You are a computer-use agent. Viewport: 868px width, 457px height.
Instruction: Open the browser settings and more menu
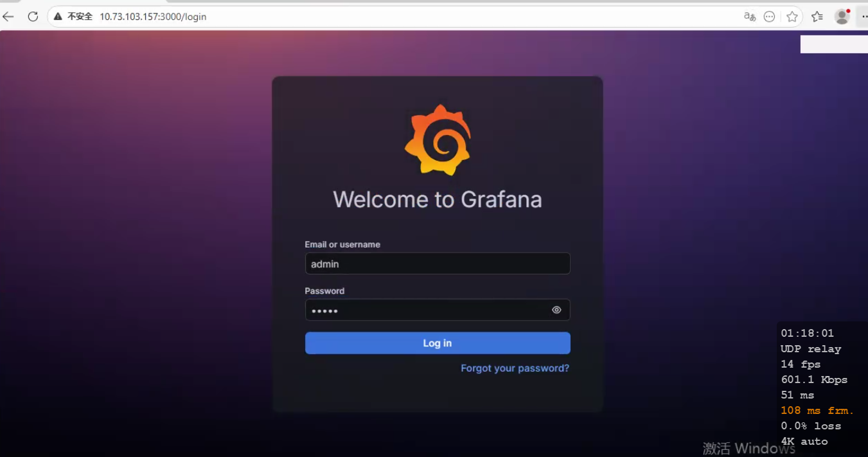[x=864, y=17]
